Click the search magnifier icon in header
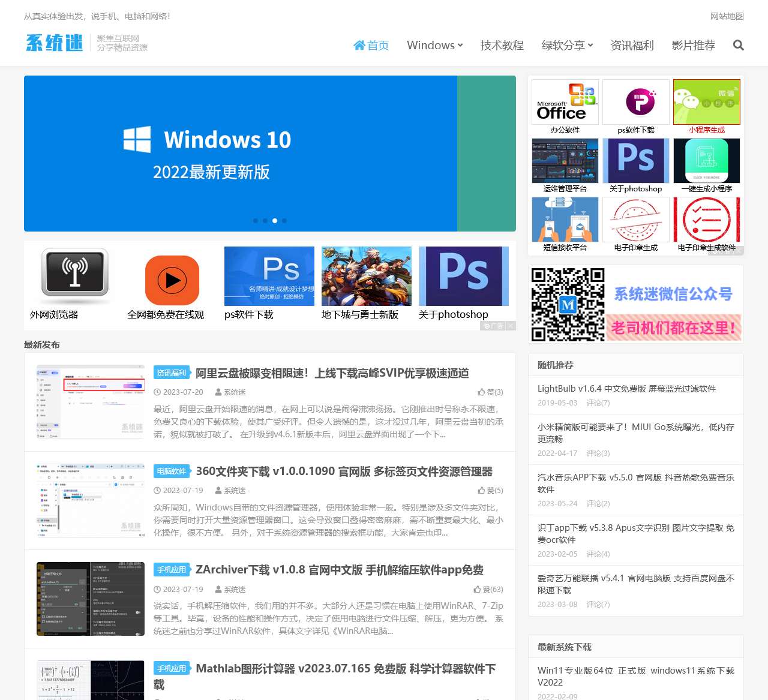This screenshot has height=700, width=768. tap(738, 46)
